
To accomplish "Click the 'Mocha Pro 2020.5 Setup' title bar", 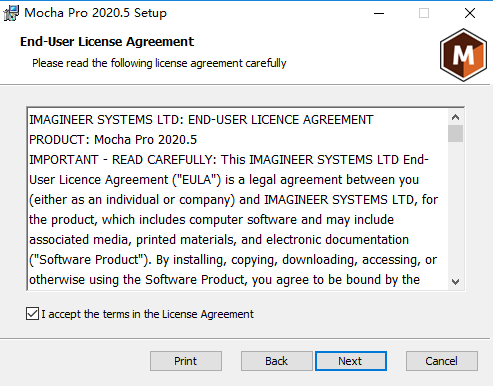I will (x=95, y=13).
